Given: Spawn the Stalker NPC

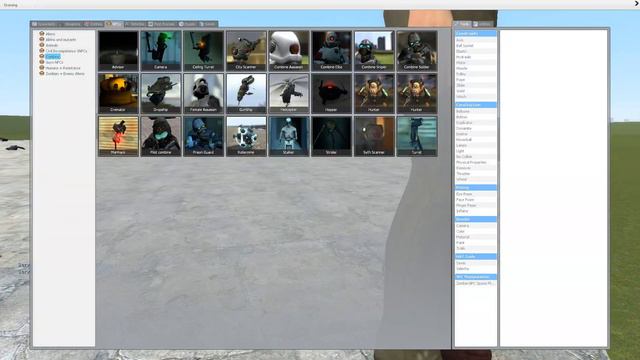Looking at the screenshot, I should coord(289,136).
